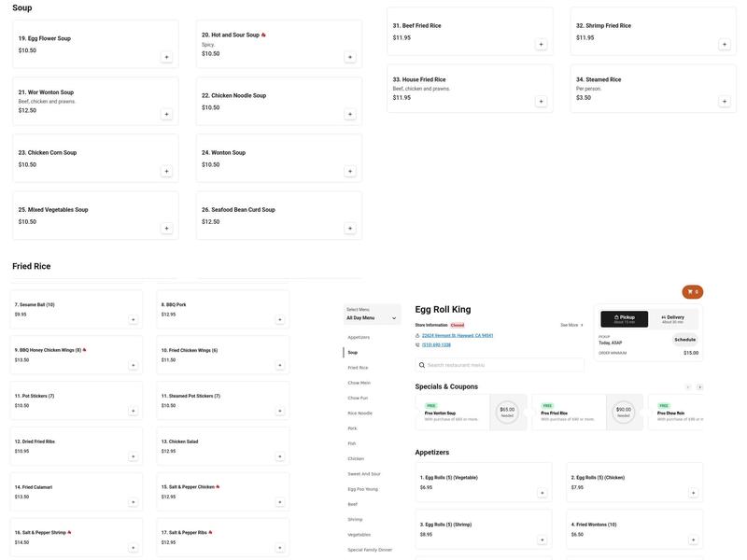Add Seafood Bean Curd Soup to cart

click(x=350, y=228)
